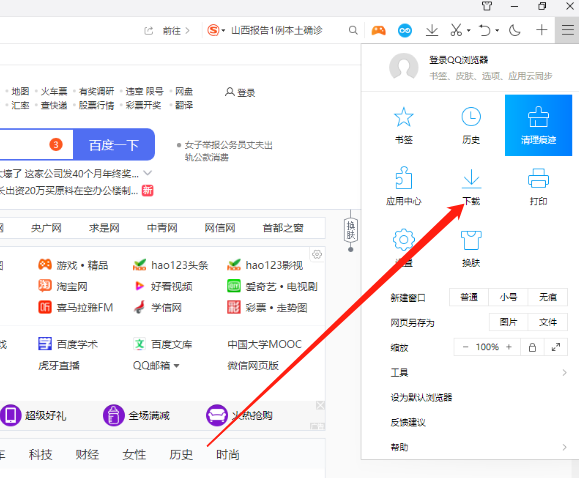Expand the 工具 submenu
Viewport: 579px width, 478px height.
[x=479, y=372]
